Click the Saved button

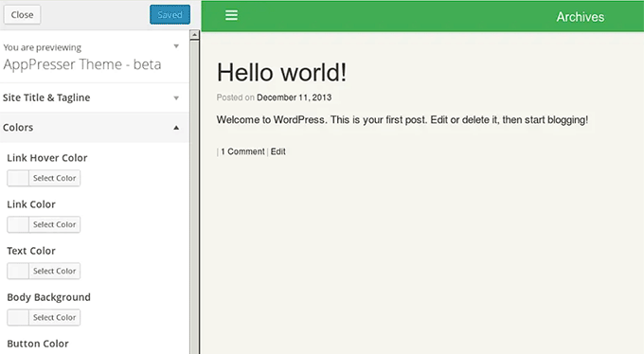coord(170,15)
